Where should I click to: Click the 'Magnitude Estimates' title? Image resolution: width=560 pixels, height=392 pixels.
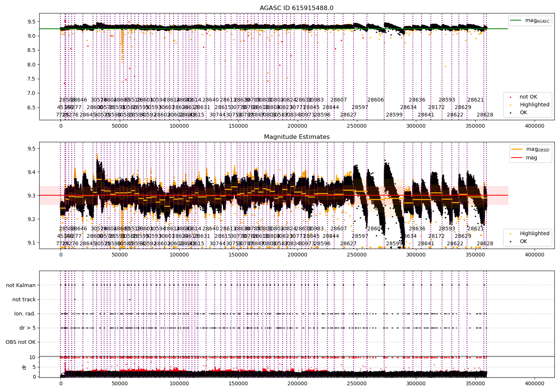point(296,137)
